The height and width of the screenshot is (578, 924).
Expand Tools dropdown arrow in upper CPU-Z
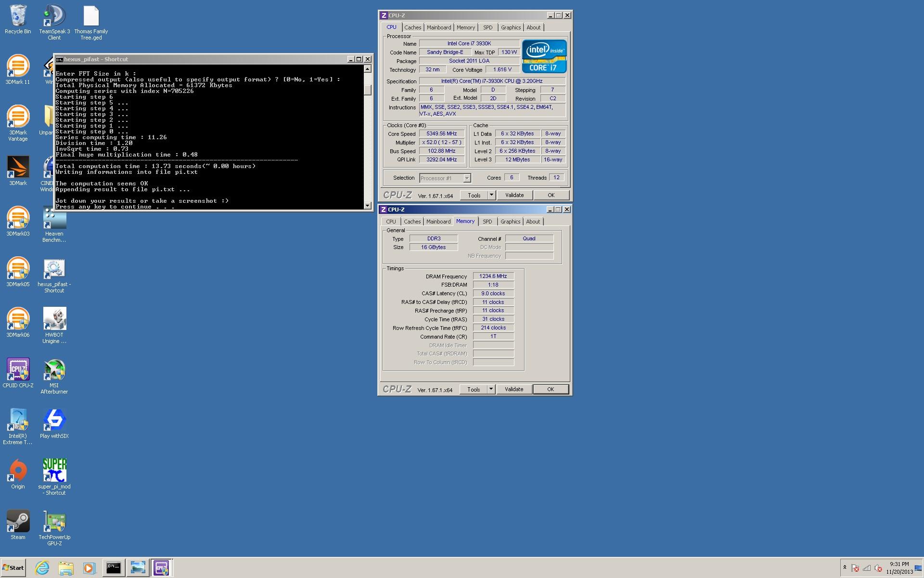click(x=491, y=195)
